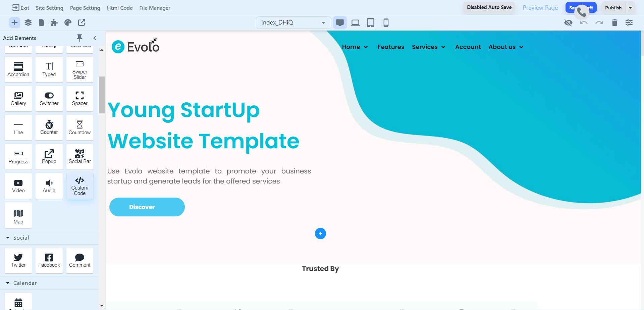Viewport: 644px width, 310px height.
Task: Open the Index_DHiQ page dropdown
Action: [293, 22]
